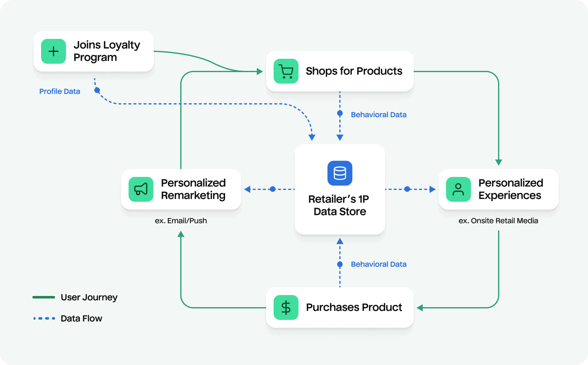Select the plus icon on Joins Loyalty Program

coord(53,51)
